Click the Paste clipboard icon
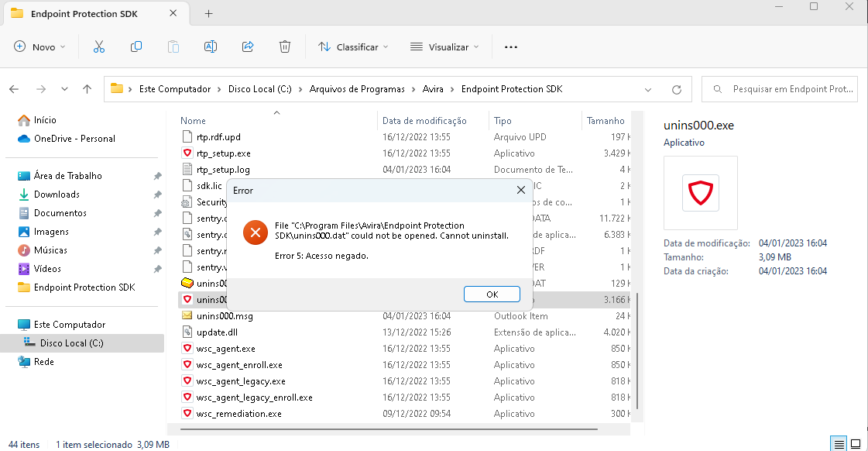Viewport: 868px width, 451px height. [173, 47]
